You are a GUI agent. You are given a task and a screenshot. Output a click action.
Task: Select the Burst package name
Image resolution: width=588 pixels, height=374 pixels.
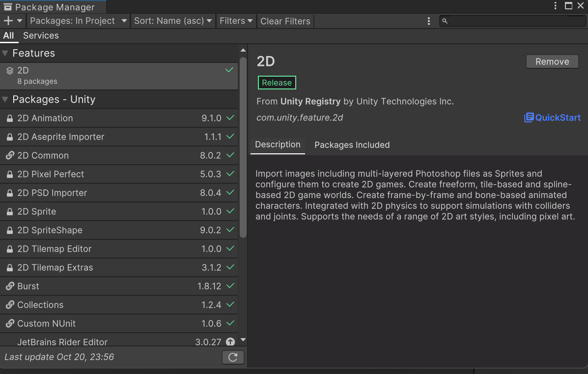pyautogui.click(x=28, y=286)
